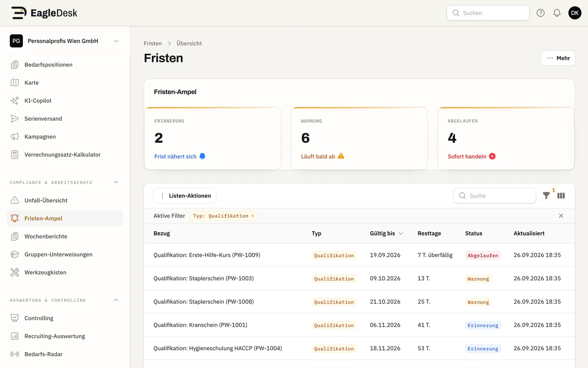Sort by the Gültig bis column
588x368 pixels.
pos(386,234)
